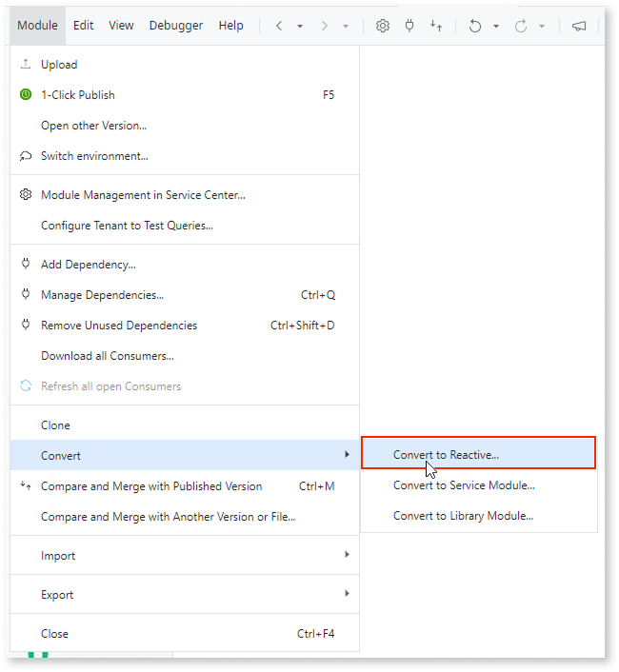Choose Add Dependency...
This screenshot has width=619, height=672.
tap(185, 265)
